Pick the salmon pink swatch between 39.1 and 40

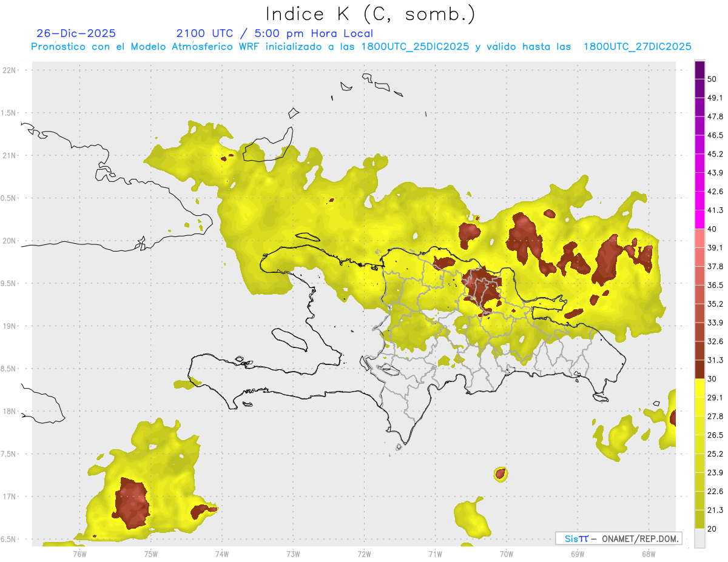coord(700,238)
